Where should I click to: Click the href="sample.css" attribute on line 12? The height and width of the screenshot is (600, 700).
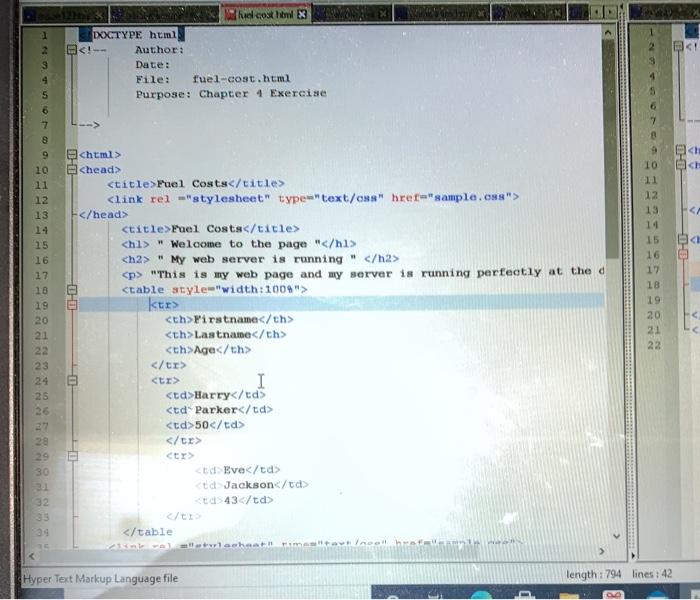click(x=451, y=197)
